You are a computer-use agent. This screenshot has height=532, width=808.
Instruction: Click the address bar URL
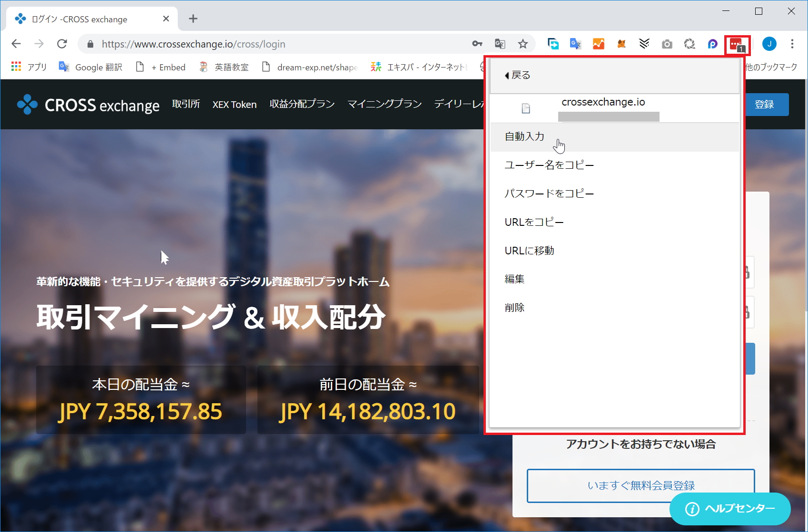(194, 44)
